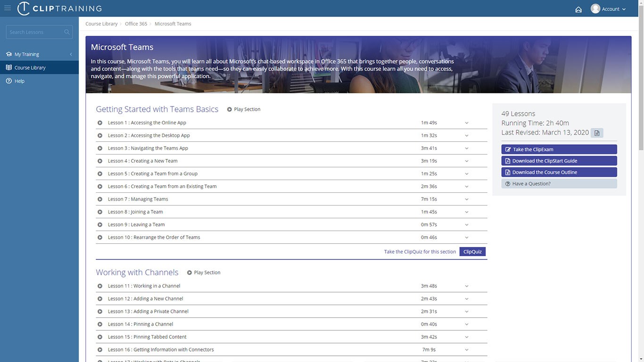Play Lesson 16 Getting Information with Connectors
This screenshot has height=362, width=644.
[x=100, y=349]
